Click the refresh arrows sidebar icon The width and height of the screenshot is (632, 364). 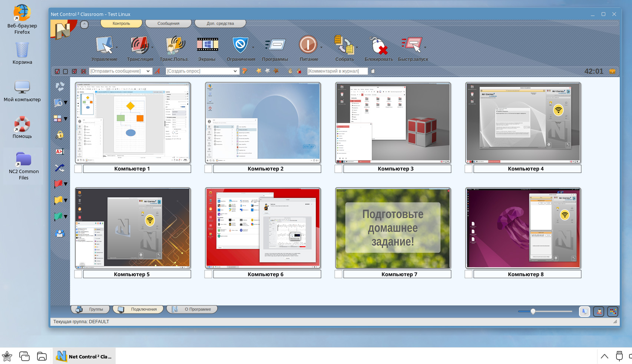(60, 86)
